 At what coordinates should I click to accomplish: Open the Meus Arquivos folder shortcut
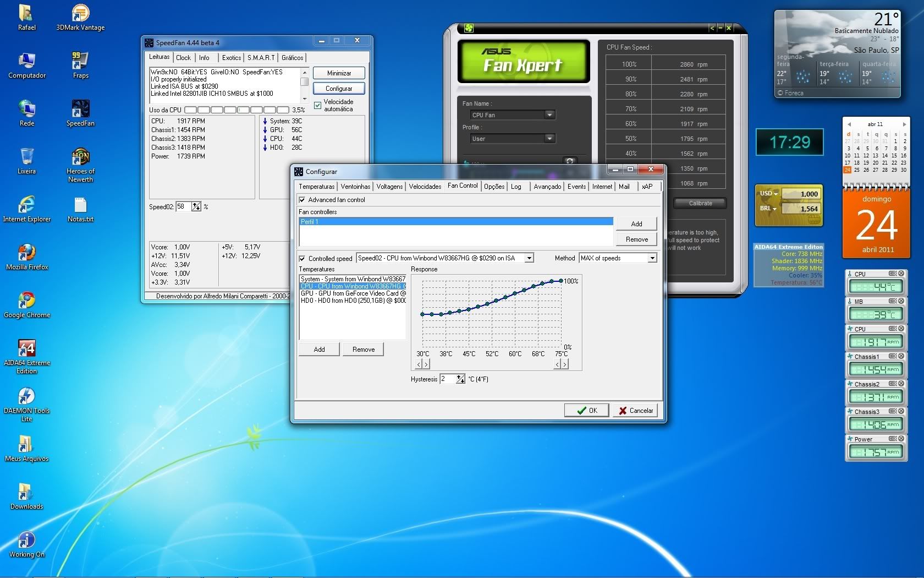(x=26, y=449)
